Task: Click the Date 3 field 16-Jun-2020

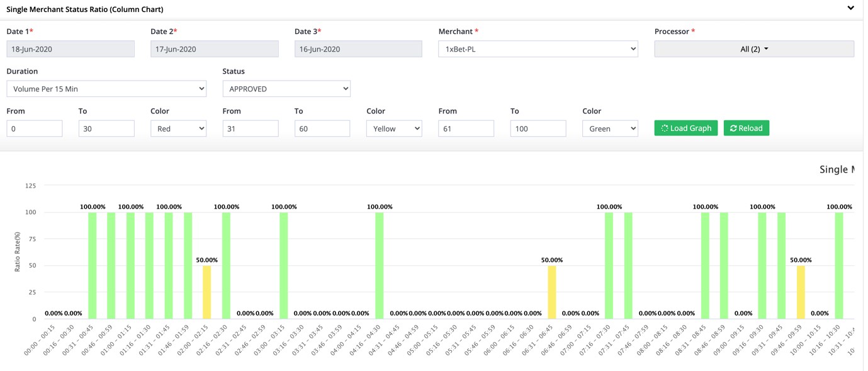Action: click(358, 49)
